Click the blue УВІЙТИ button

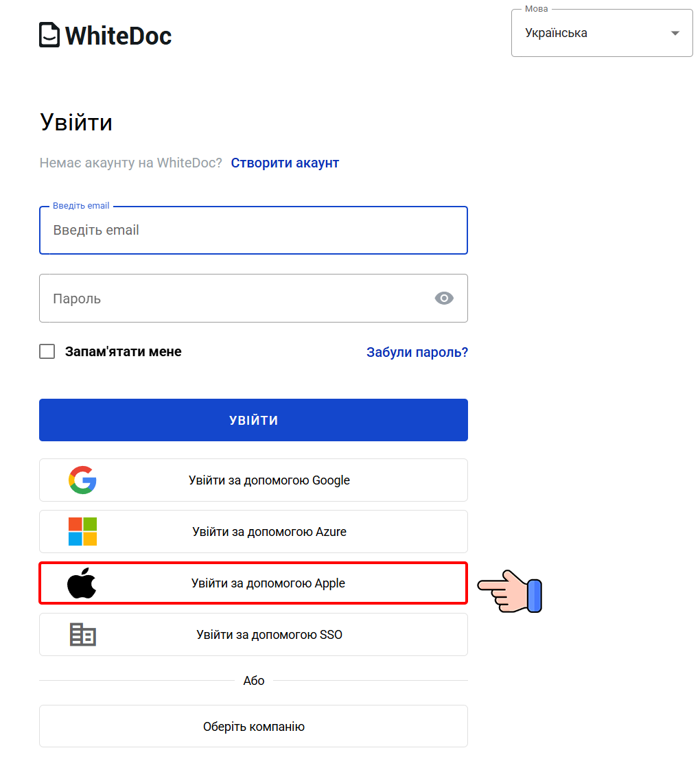coord(253,420)
